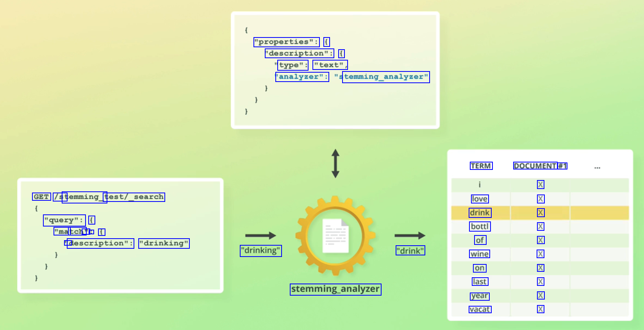The height and width of the screenshot is (330, 644).
Task: Click the stemming_analyzer label below the gear
Action: pos(335,289)
